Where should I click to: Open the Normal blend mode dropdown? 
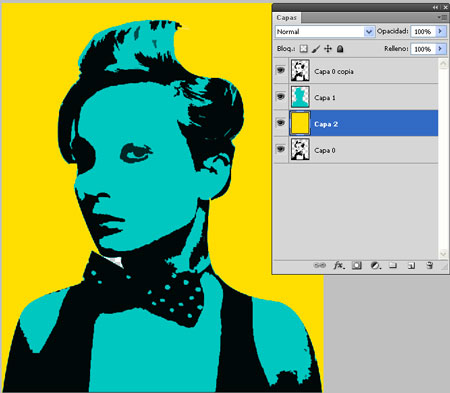(x=325, y=32)
